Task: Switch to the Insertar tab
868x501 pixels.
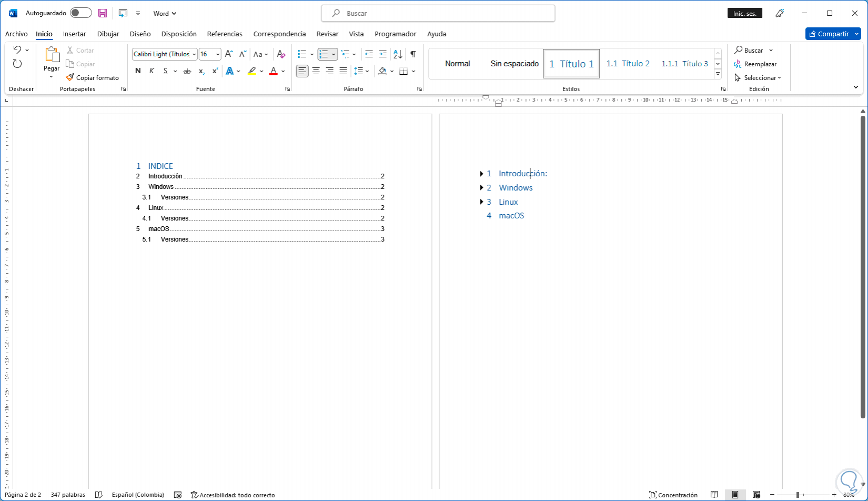Action: pos(75,34)
